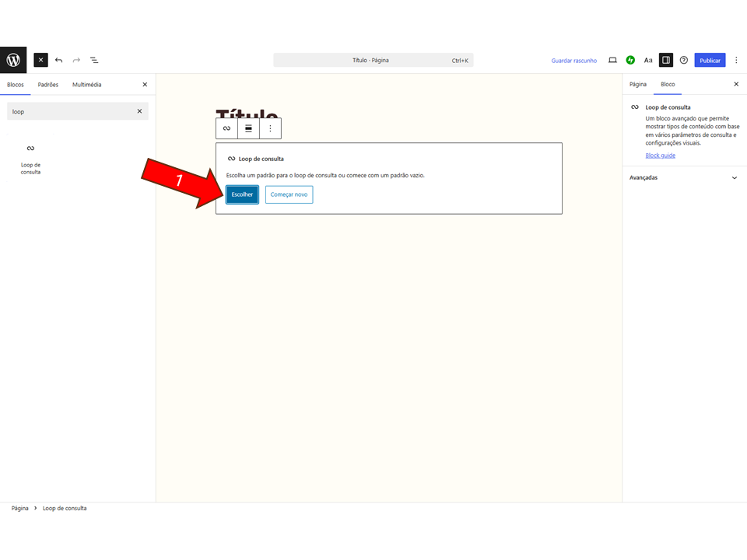The height and width of the screenshot is (560, 747).
Task: Switch to the Padrões tab
Action: 48,85
